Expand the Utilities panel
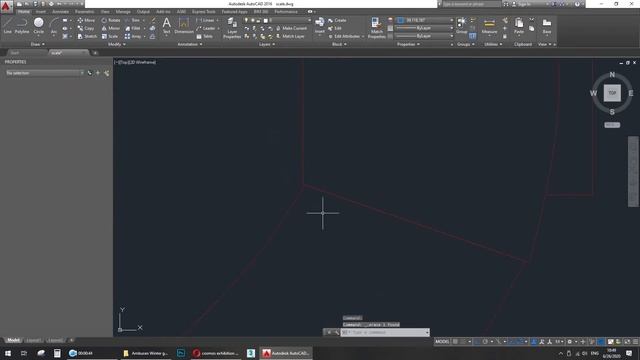The height and width of the screenshot is (360, 640). coord(493,44)
